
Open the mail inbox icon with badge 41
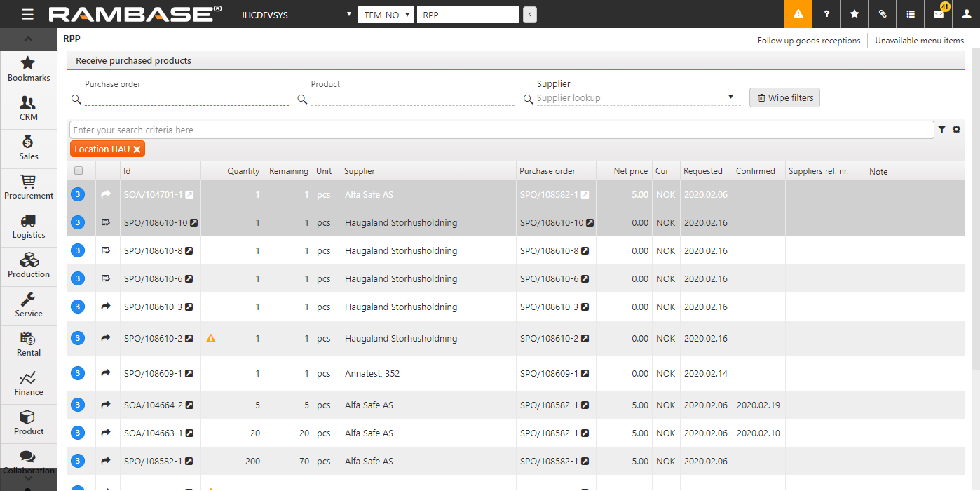[939, 14]
